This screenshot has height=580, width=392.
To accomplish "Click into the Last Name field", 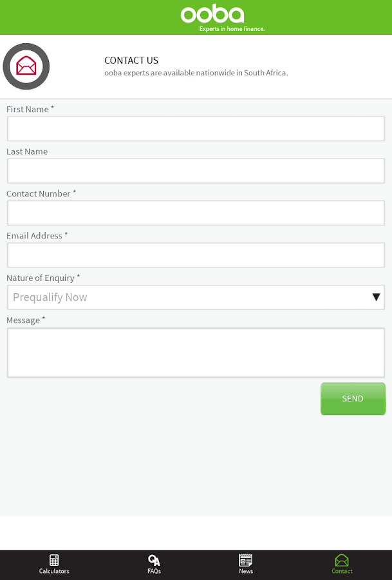I will (196, 171).
